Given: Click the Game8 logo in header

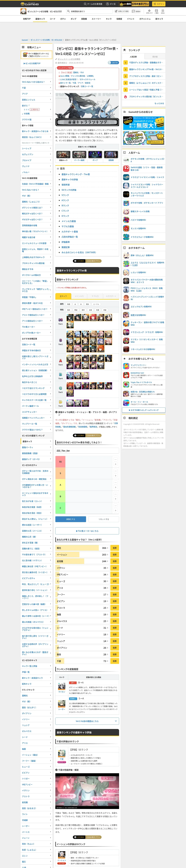Looking at the screenshot, I should [30, 4].
